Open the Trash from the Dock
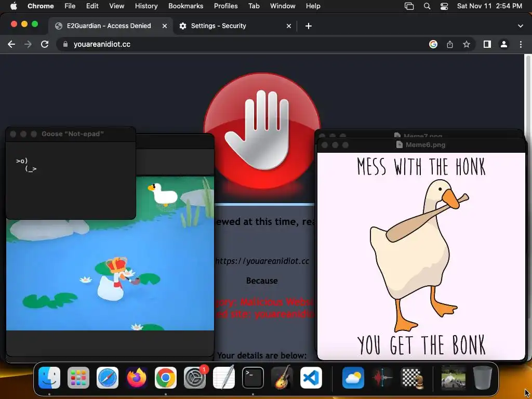 [x=483, y=378]
